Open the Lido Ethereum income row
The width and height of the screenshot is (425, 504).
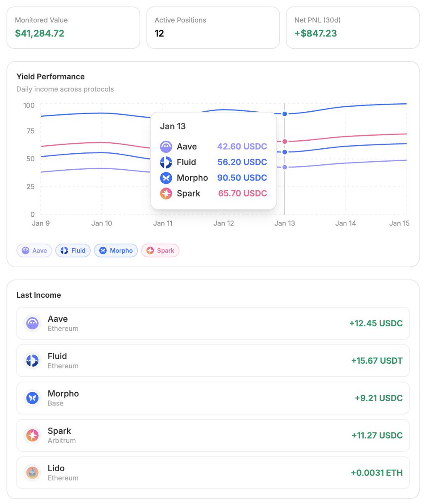(213, 473)
